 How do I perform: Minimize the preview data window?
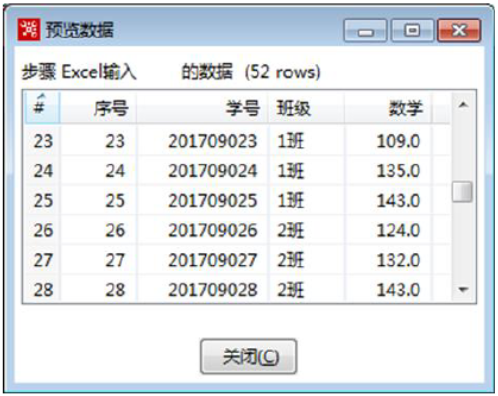(365, 31)
